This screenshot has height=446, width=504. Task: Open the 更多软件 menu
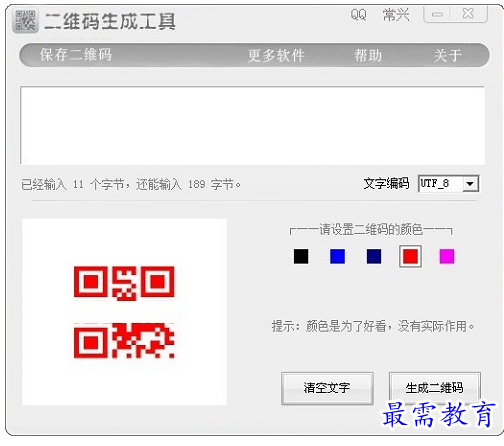(276, 55)
